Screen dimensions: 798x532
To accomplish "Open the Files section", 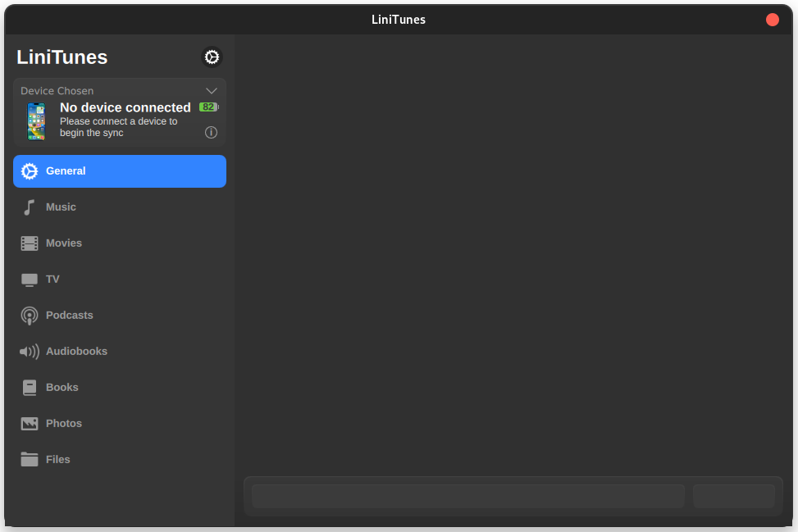I will (120, 460).
